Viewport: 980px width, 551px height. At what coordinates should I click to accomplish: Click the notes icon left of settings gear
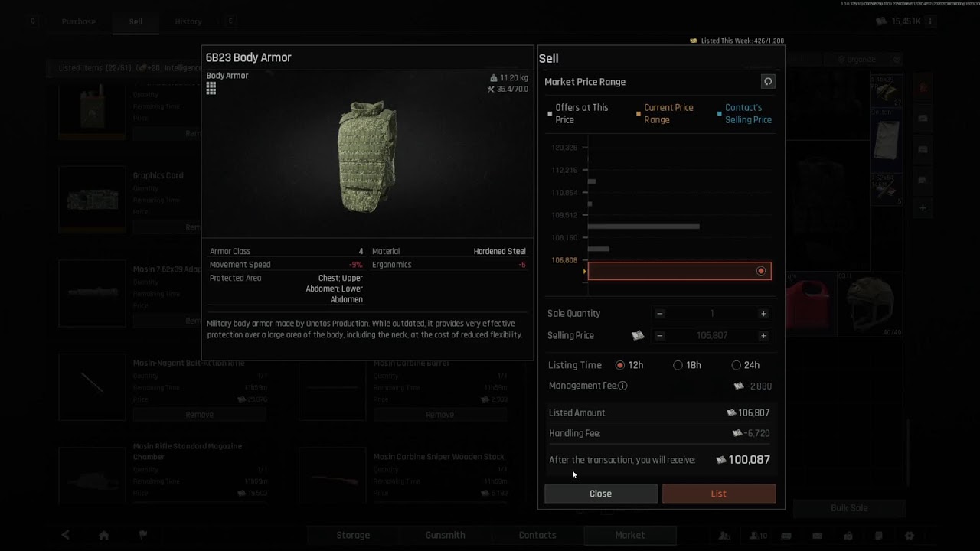click(879, 535)
